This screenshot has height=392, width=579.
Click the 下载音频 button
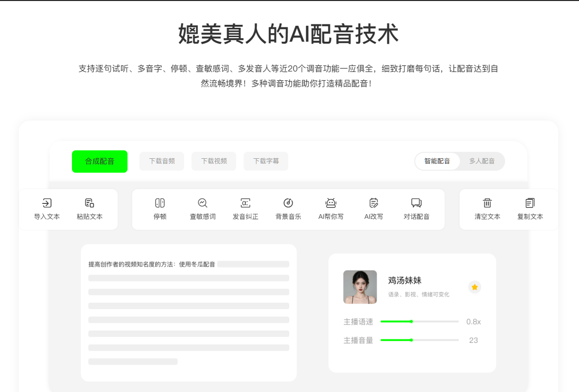162,161
